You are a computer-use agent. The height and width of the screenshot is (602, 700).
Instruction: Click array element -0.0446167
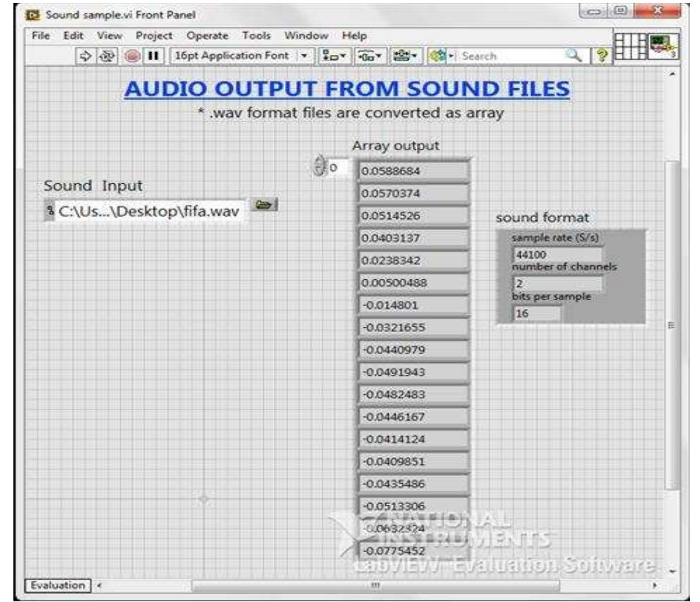[413, 417]
